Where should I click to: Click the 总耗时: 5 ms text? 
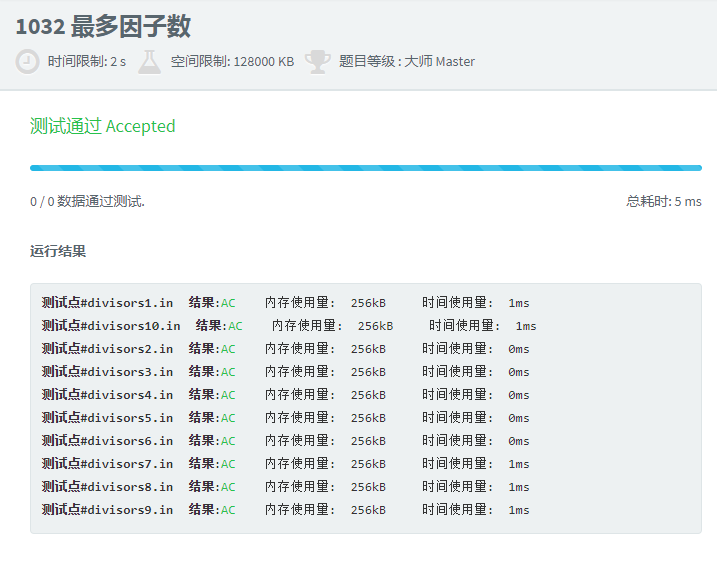664,201
